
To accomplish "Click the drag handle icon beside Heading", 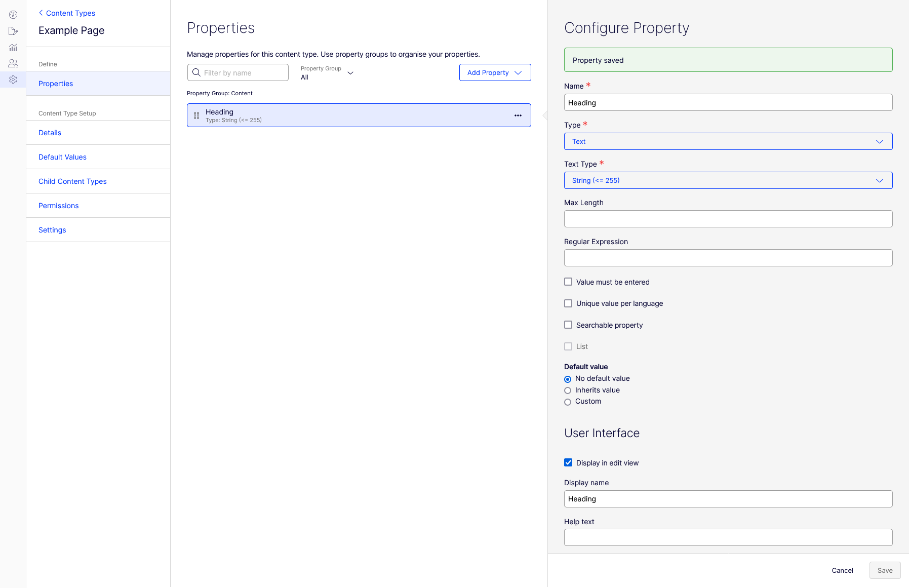I will pyautogui.click(x=196, y=115).
